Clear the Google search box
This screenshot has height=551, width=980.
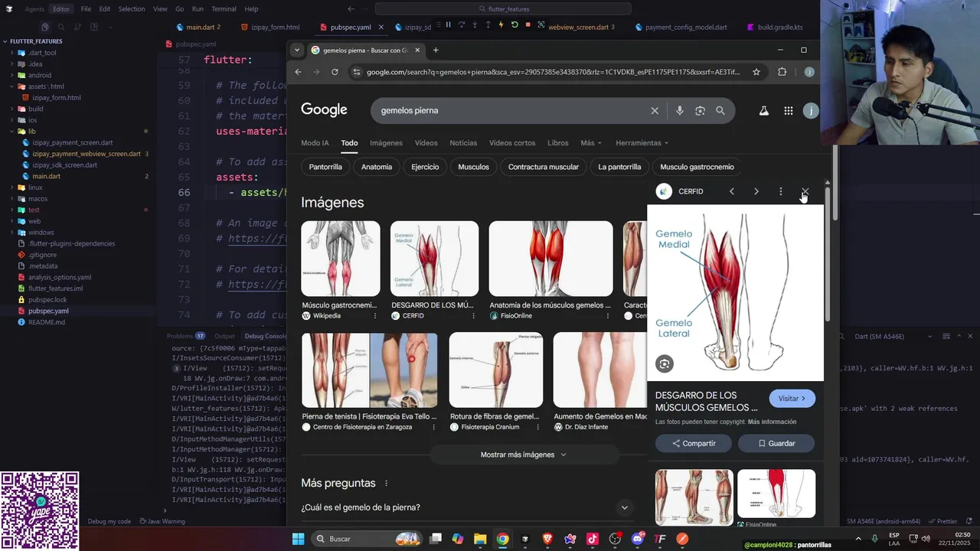[655, 110]
